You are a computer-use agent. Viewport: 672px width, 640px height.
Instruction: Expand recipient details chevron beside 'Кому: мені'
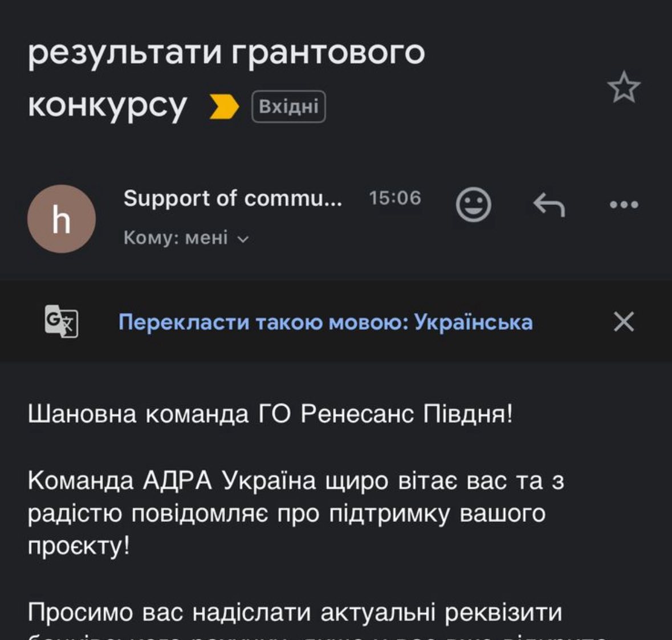click(243, 239)
